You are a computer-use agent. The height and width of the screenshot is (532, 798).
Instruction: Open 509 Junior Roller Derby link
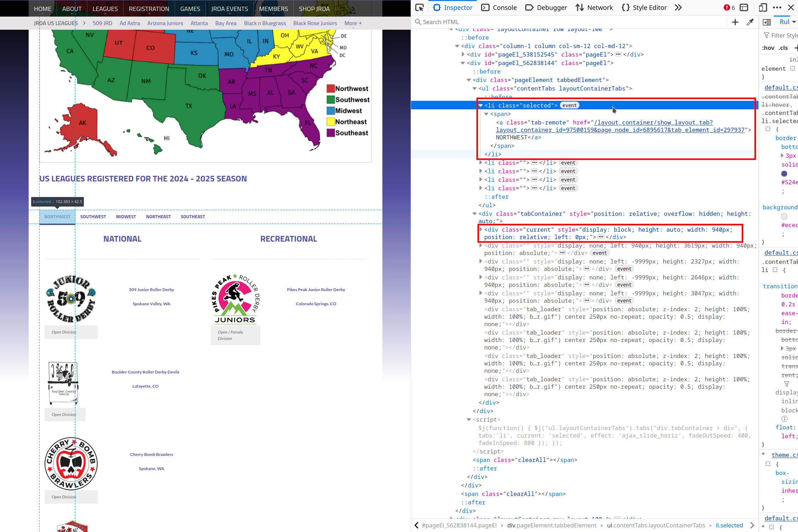(x=151, y=290)
